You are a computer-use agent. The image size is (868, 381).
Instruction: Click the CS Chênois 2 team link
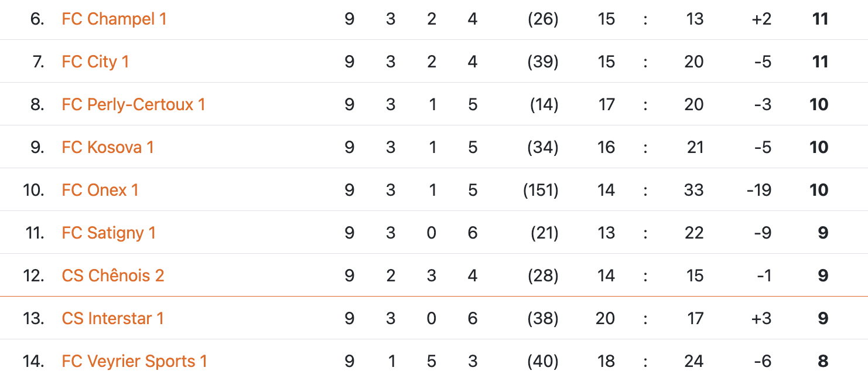click(x=113, y=275)
